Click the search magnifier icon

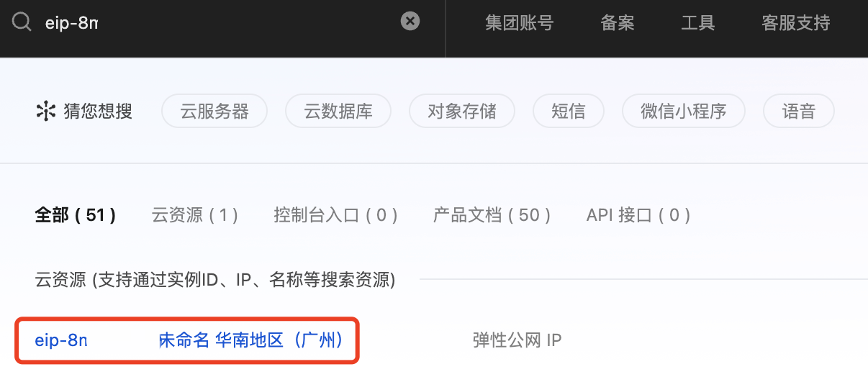tap(22, 22)
